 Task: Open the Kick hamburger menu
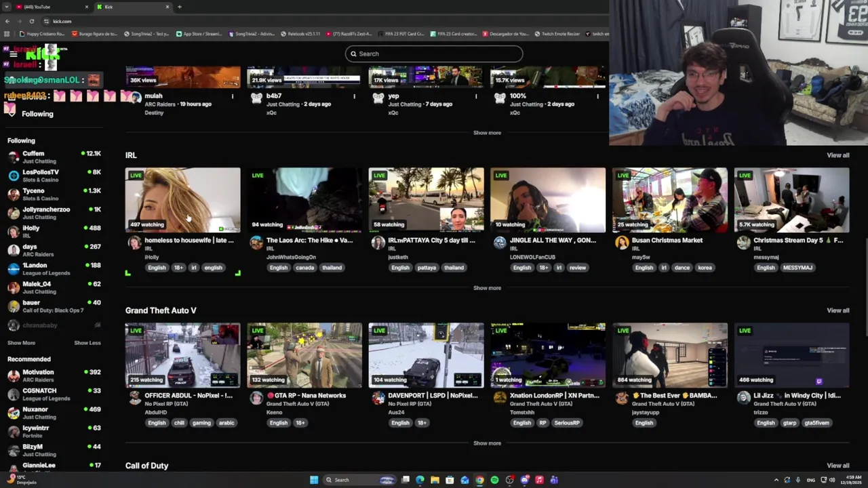13,54
